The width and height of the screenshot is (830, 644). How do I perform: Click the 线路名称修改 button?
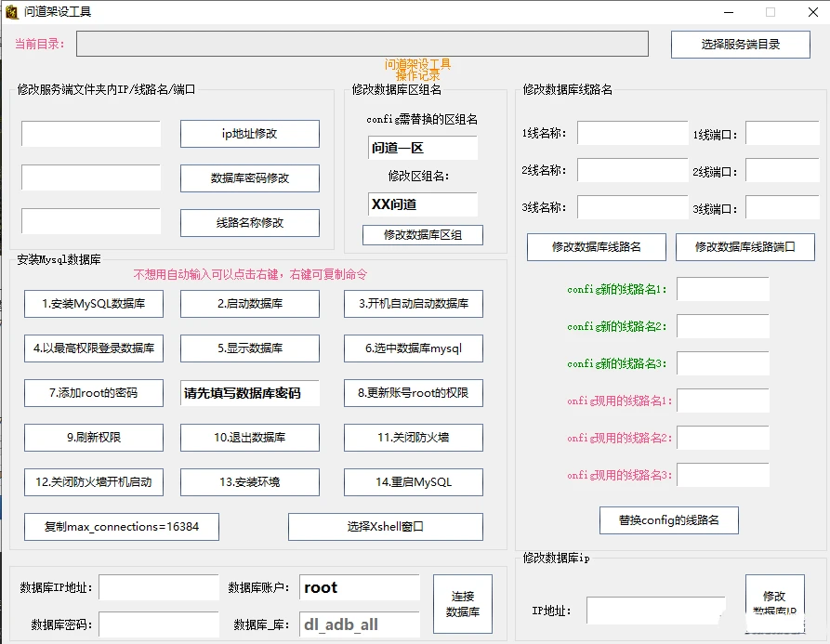click(248, 223)
